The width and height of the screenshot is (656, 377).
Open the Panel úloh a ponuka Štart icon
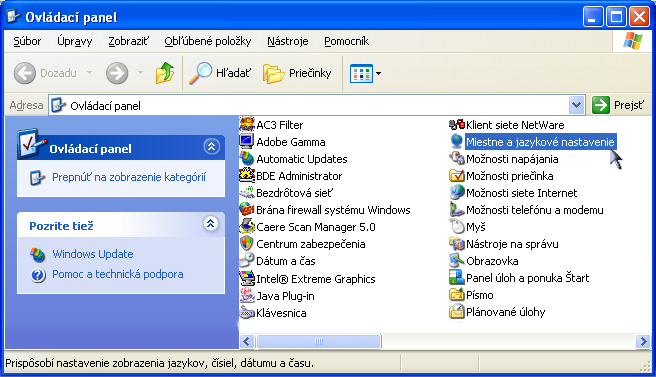(x=457, y=277)
